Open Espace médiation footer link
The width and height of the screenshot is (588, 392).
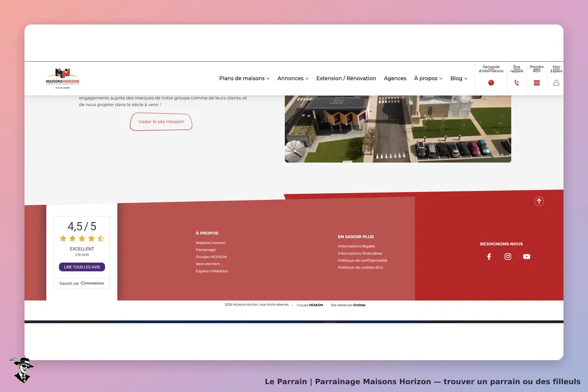coord(212,271)
